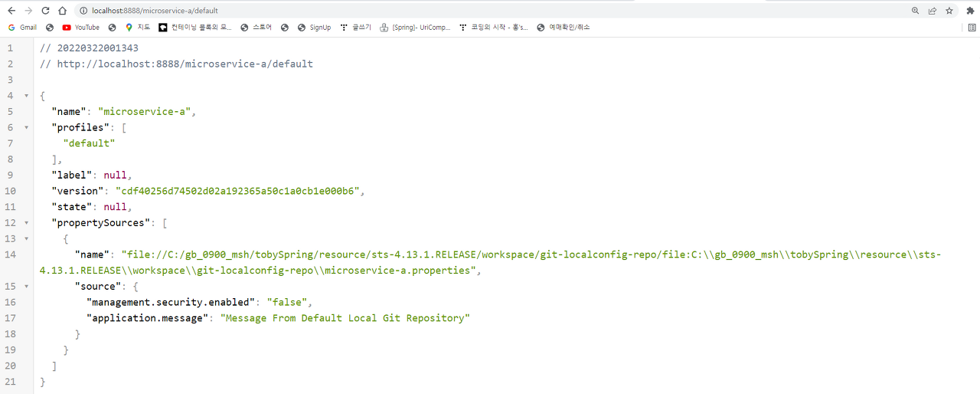
Task: Open the 스토어 bookmark
Action: [256, 28]
